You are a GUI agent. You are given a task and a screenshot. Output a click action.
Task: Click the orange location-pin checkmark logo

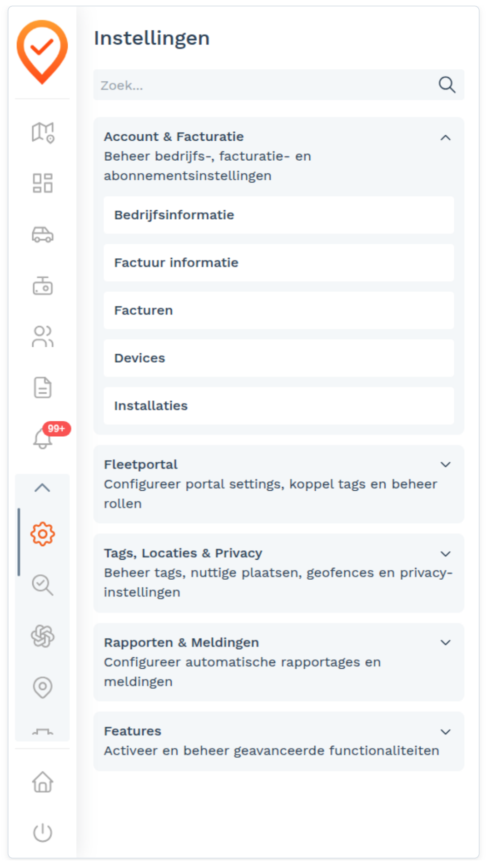(42, 52)
